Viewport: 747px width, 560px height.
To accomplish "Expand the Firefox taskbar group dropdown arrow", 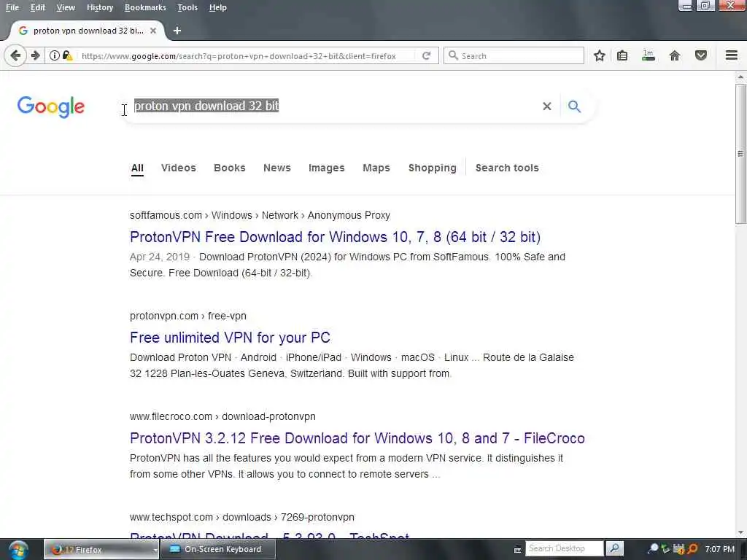I will pos(155,550).
